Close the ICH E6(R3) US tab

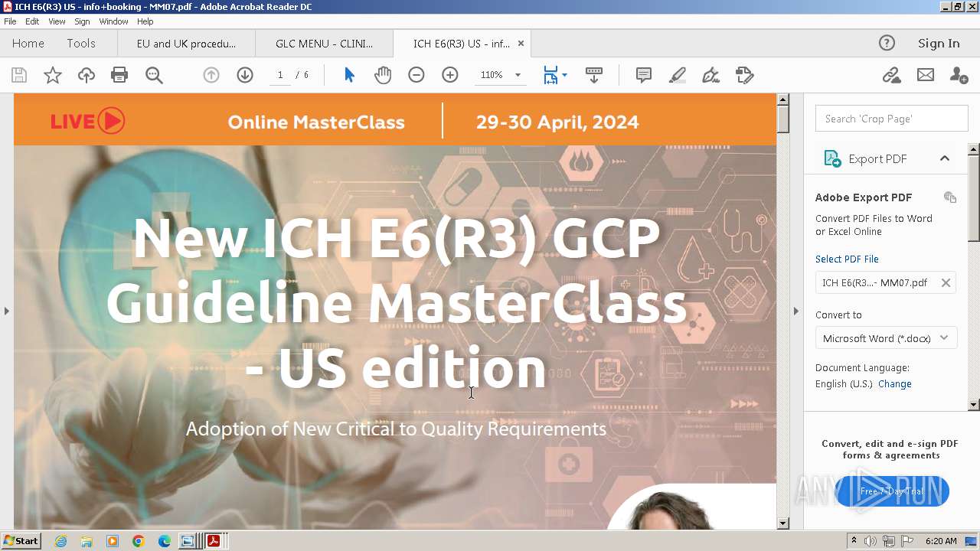click(x=521, y=44)
